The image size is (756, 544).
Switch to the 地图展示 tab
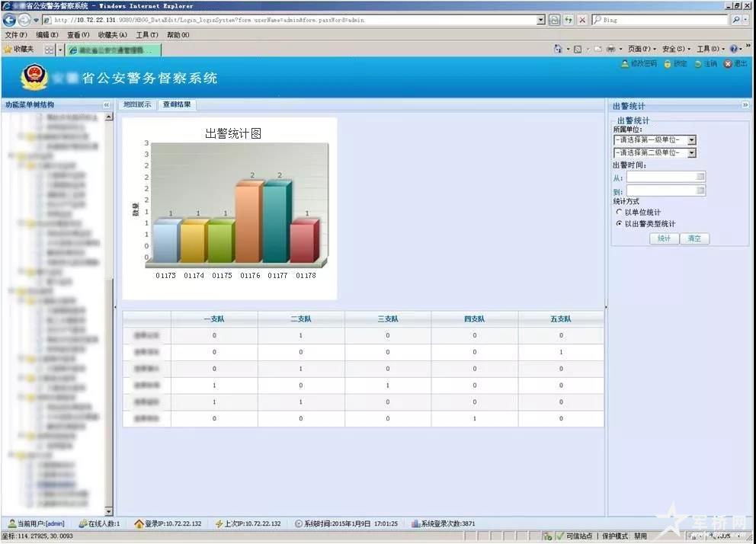(137, 104)
